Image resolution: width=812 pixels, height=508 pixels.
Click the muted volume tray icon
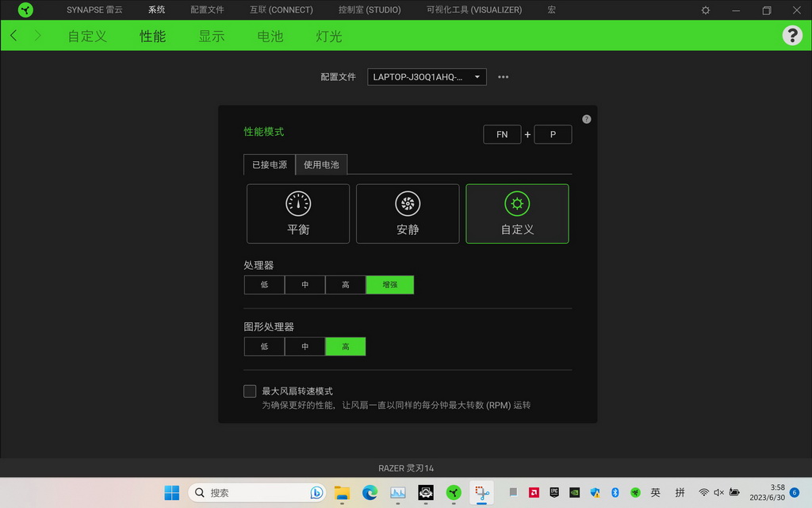(x=718, y=492)
